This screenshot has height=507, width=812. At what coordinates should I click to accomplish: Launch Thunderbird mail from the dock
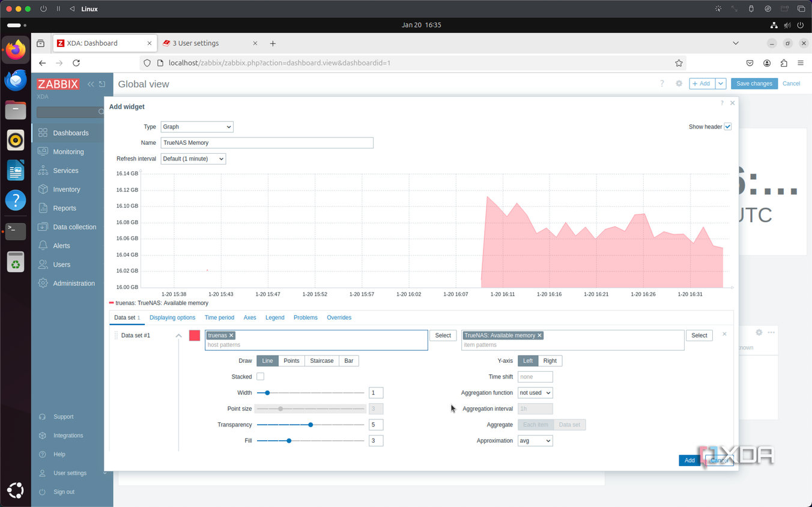click(x=16, y=80)
